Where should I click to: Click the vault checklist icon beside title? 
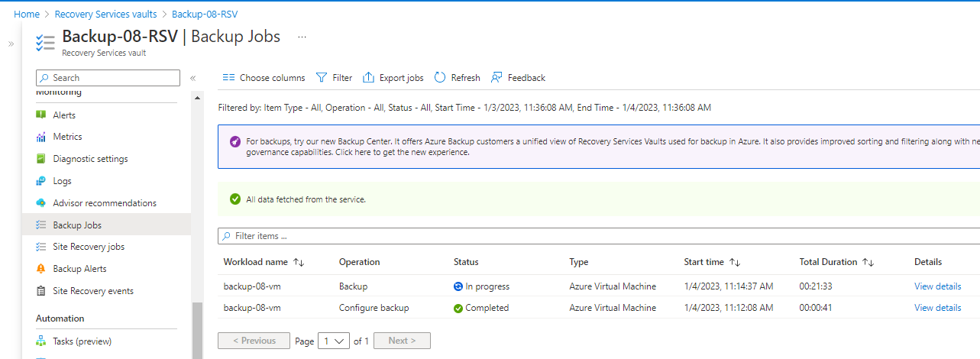pos(45,43)
